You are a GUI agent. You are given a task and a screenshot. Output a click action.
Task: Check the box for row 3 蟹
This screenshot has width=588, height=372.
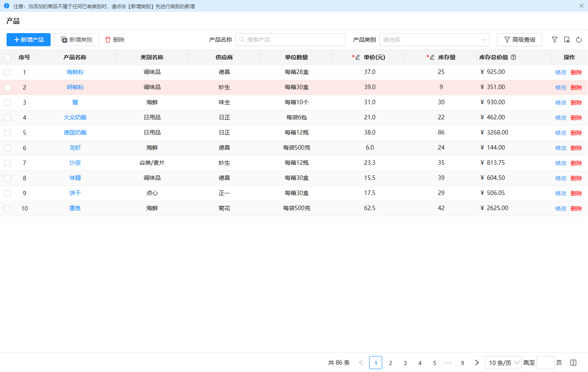tap(7, 103)
